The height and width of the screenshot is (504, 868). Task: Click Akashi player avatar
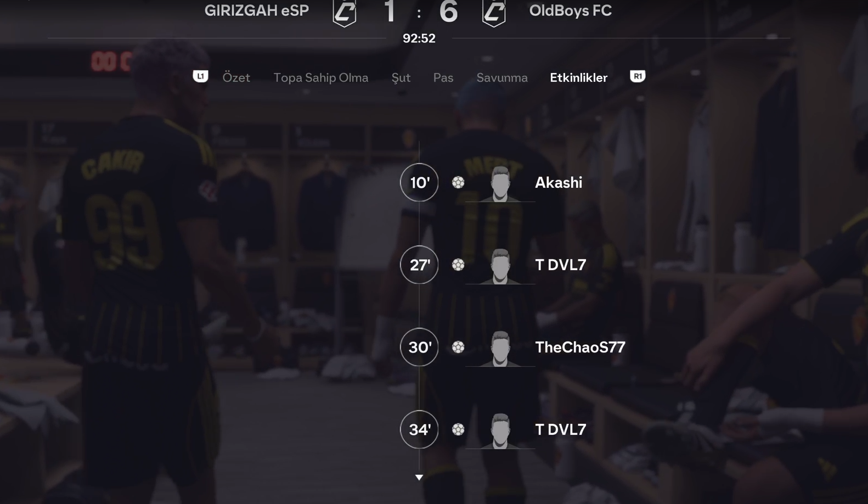point(500,183)
